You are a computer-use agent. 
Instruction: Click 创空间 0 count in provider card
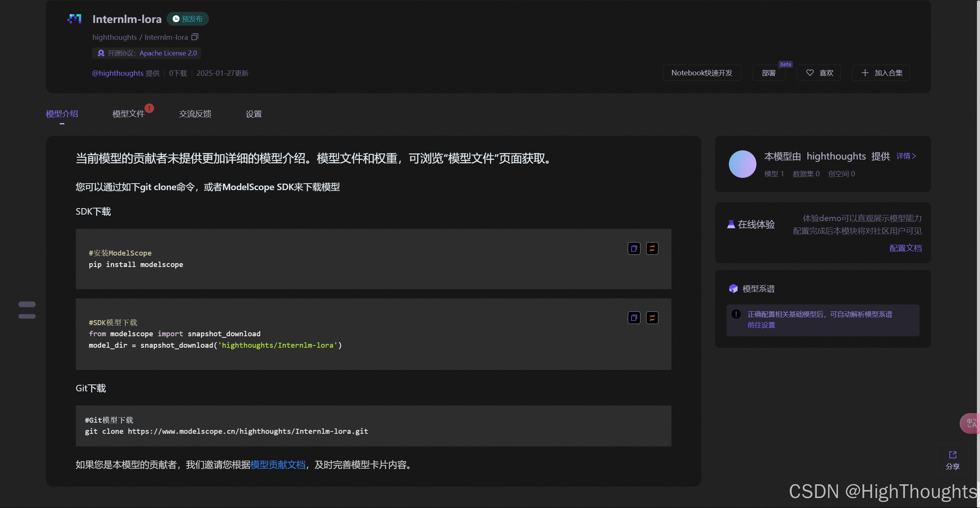(x=841, y=174)
